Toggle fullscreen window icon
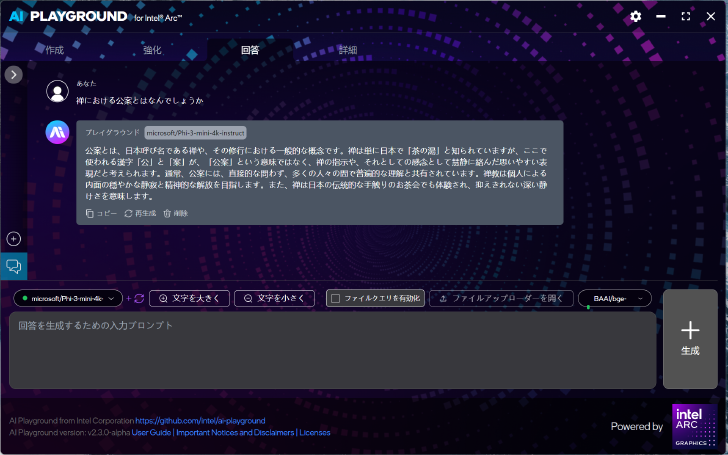This screenshot has width=728, height=455. (x=686, y=16)
